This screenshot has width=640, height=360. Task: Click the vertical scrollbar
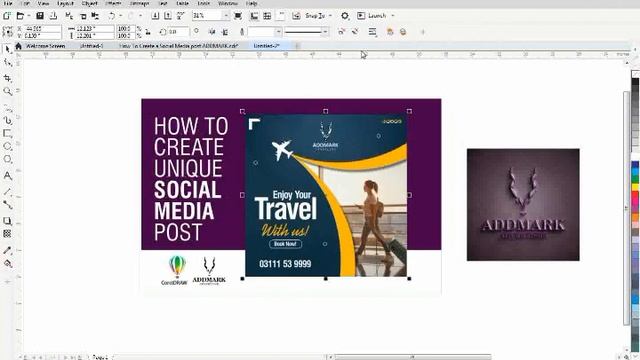point(627,208)
